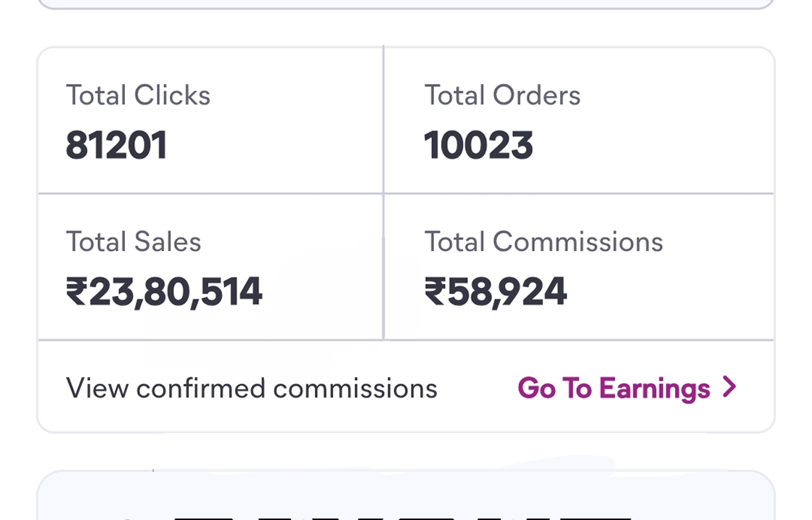The height and width of the screenshot is (520, 812).
Task: Select the Total Commissions label
Action: point(544,242)
